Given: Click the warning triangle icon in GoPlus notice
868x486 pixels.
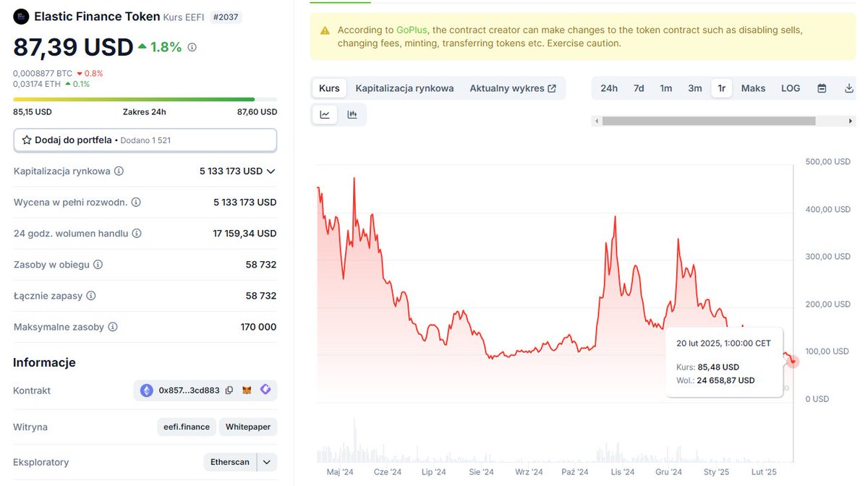Looking at the screenshot, I should 324,30.
